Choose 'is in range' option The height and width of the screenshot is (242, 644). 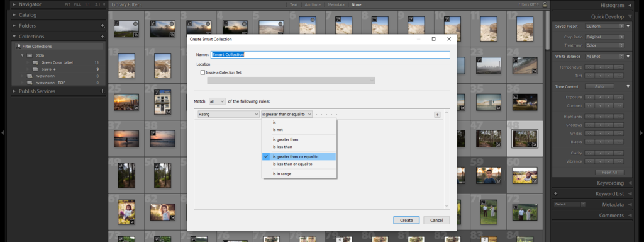pos(299,174)
